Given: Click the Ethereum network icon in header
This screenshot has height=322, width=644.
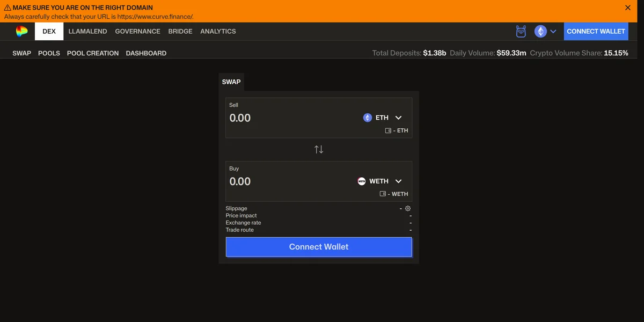Looking at the screenshot, I should tap(540, 31).
